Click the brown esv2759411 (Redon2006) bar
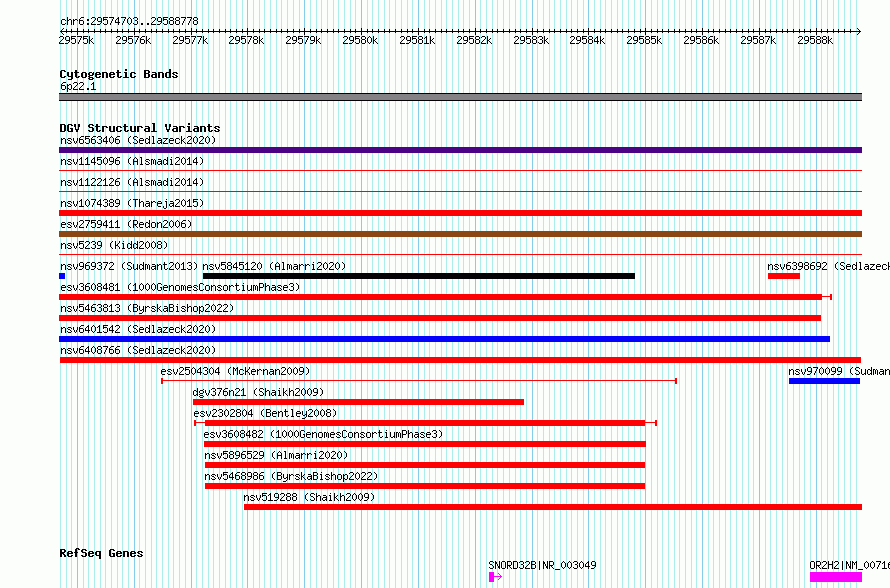 click(x=460, y=234)
